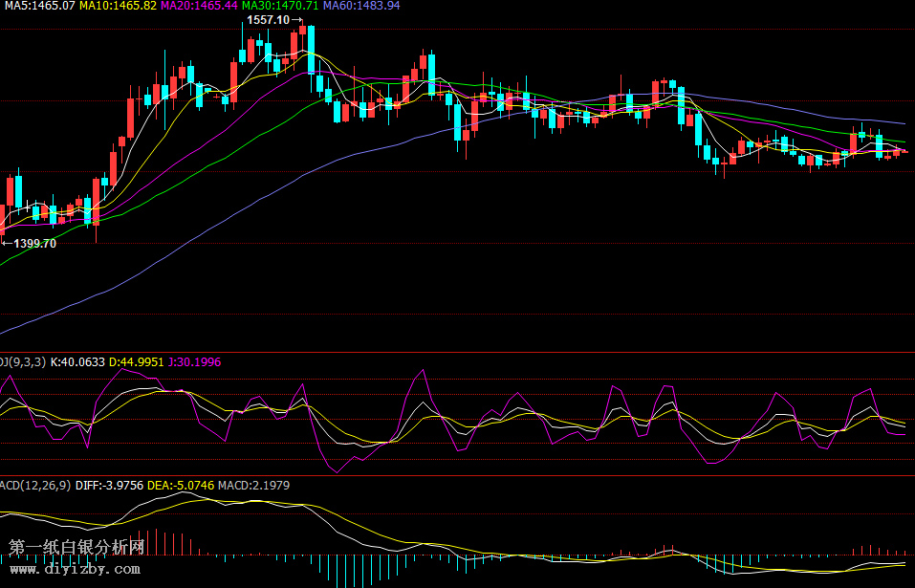Viewport: 915px width, 588px height.
Task: Click the DIFF:-3.9756 value
Action: point(109,486)
